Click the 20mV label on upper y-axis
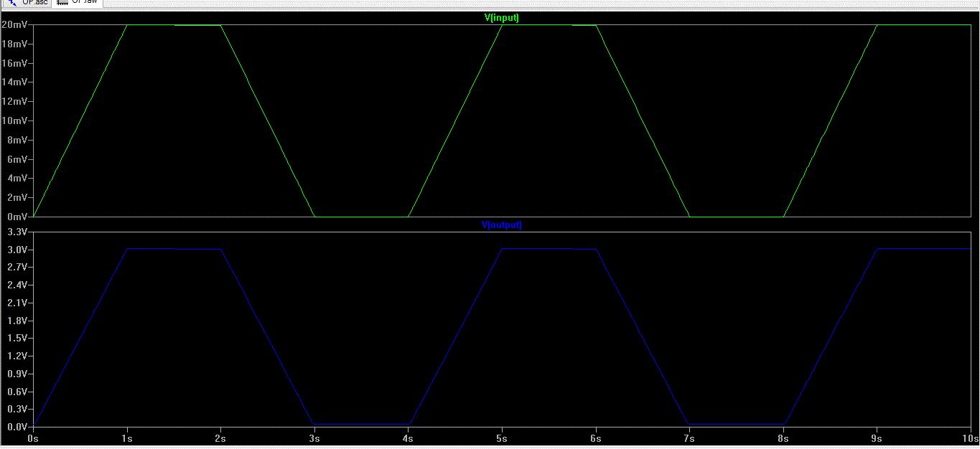This screenshot has height=449, width=980. 14,25
